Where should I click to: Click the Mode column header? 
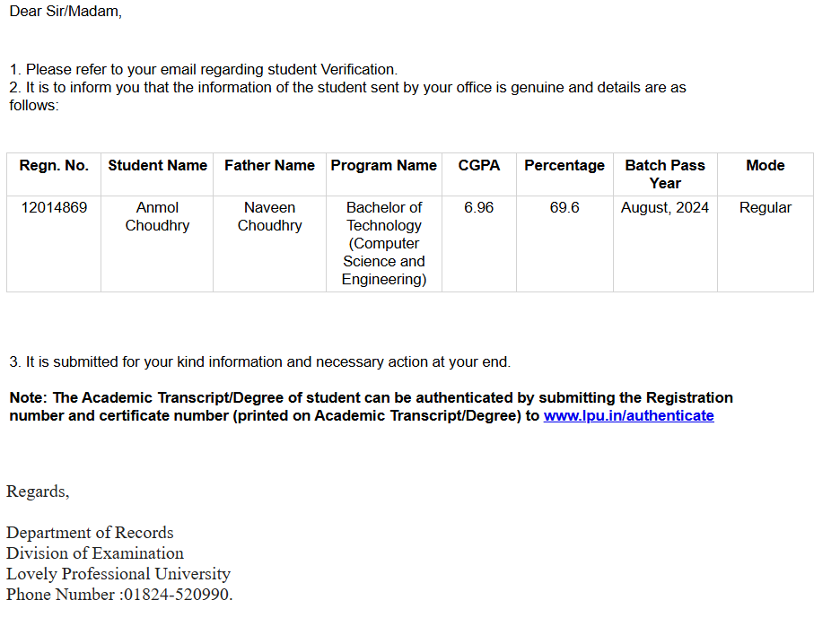[765, 166]
